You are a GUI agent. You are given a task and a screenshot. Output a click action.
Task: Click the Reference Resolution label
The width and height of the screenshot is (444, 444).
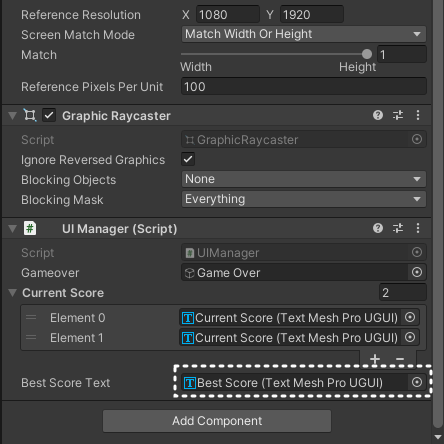[x=81, y=15]
